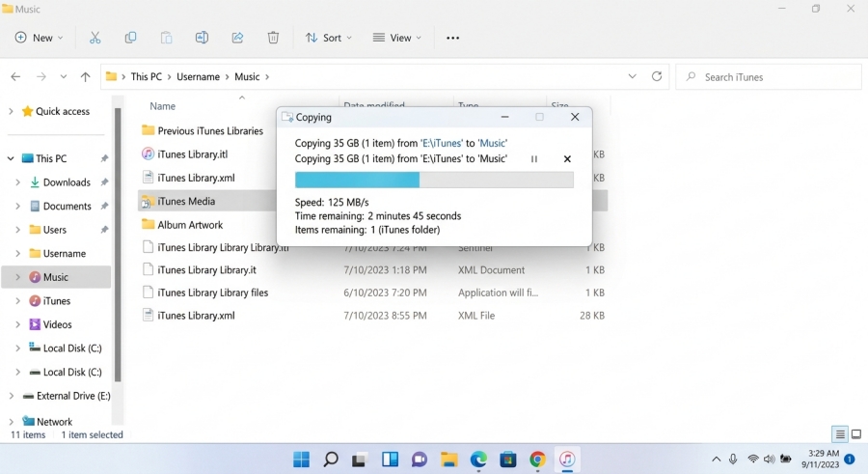
Task: Collapse This PC tree node
Action: click(x=11, y=158)
